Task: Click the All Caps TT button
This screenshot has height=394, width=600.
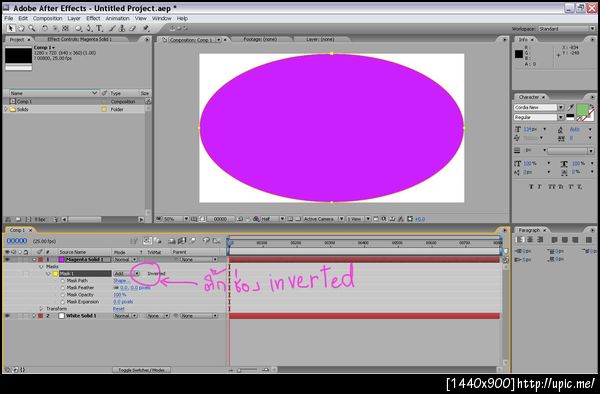Action: 551,187
